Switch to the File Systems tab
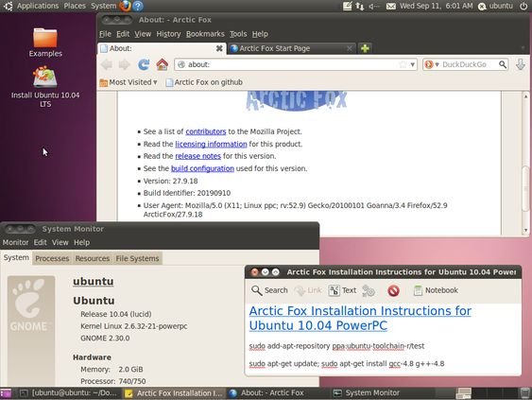Image resolution: width=532 pixels, height=400 pixels. tap(137, 258)
